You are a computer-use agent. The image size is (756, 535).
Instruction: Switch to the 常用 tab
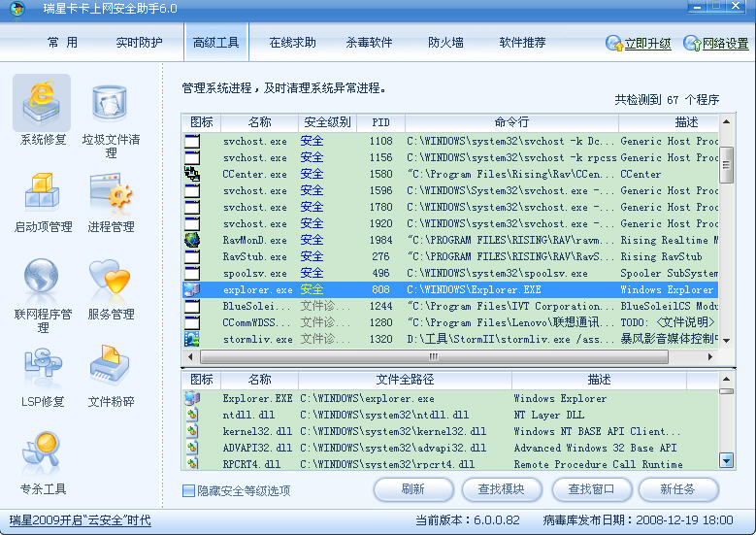(63, 43)
